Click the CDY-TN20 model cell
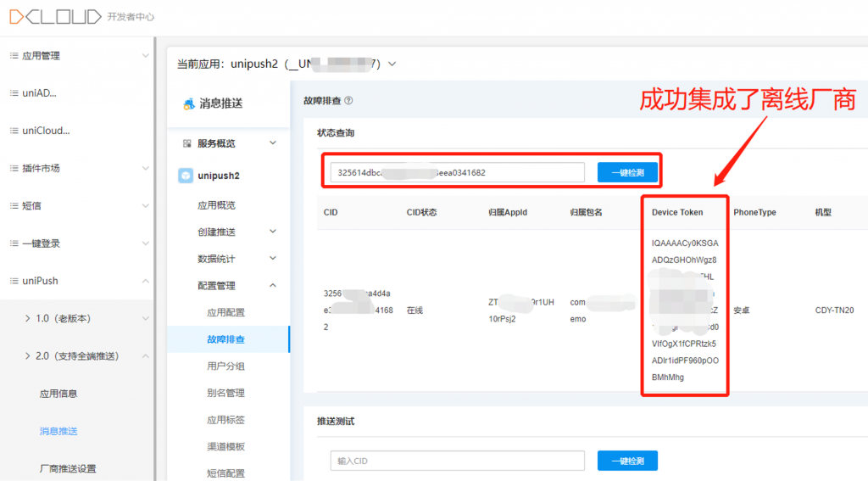868x481 pixels. [x=834, y=310]
